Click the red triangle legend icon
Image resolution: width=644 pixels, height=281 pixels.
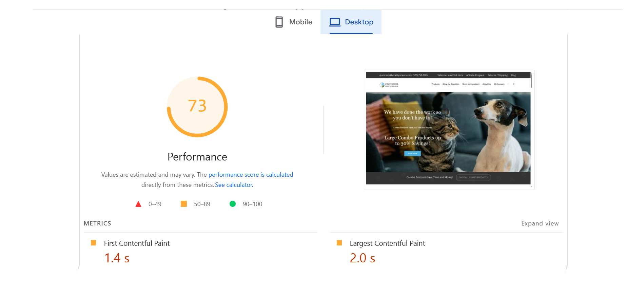(138, 204)
